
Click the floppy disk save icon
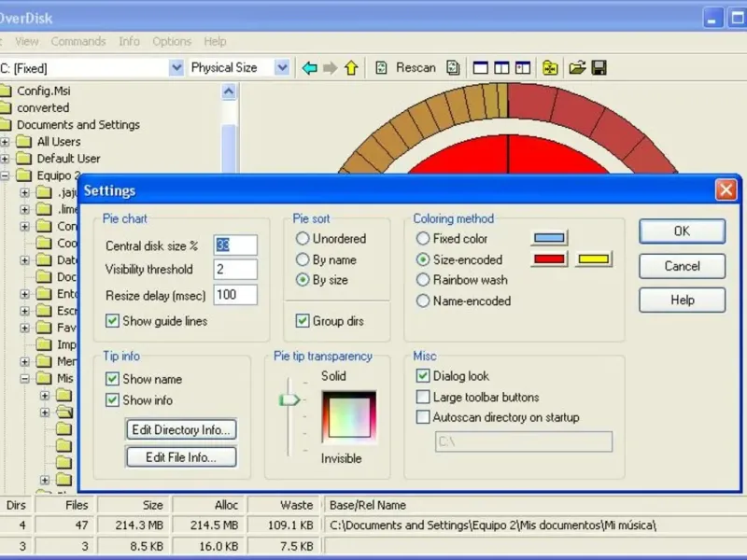(x=599, y=68)
